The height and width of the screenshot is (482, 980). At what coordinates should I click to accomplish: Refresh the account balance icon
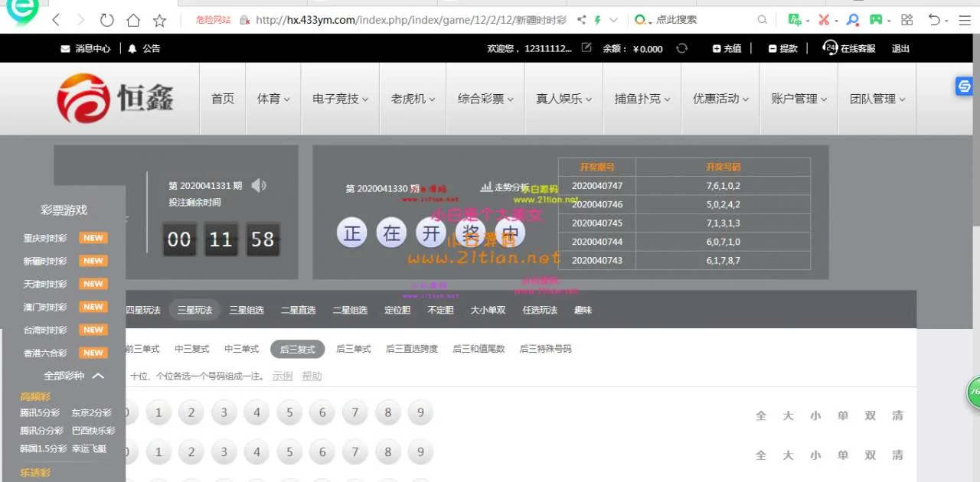[x=681, y=48]
